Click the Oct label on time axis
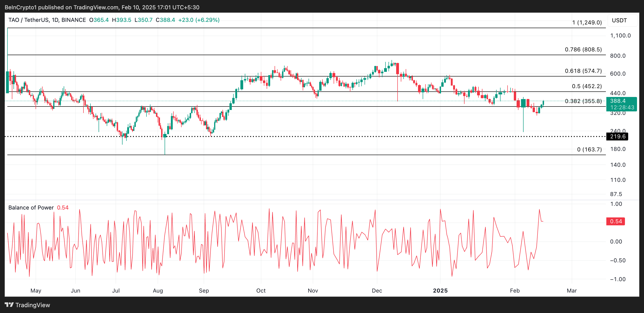This screenshot has height=313, width=644. [261, 290]
